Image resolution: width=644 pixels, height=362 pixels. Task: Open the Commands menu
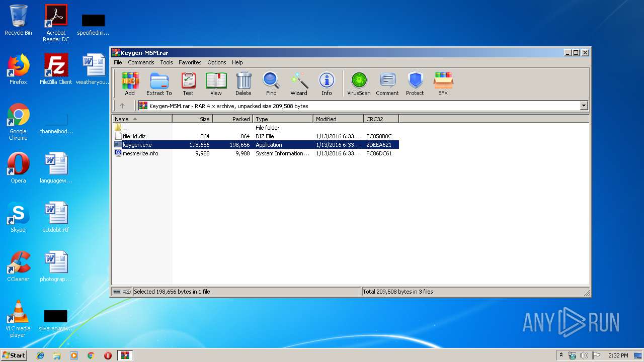pyautogui.click(x=141, y=62)
